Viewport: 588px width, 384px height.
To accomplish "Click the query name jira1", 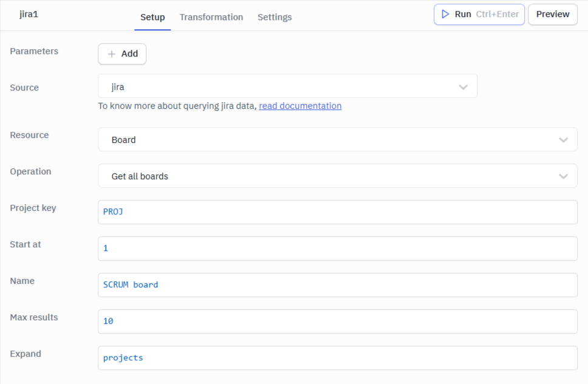I will tap(29, 14).
